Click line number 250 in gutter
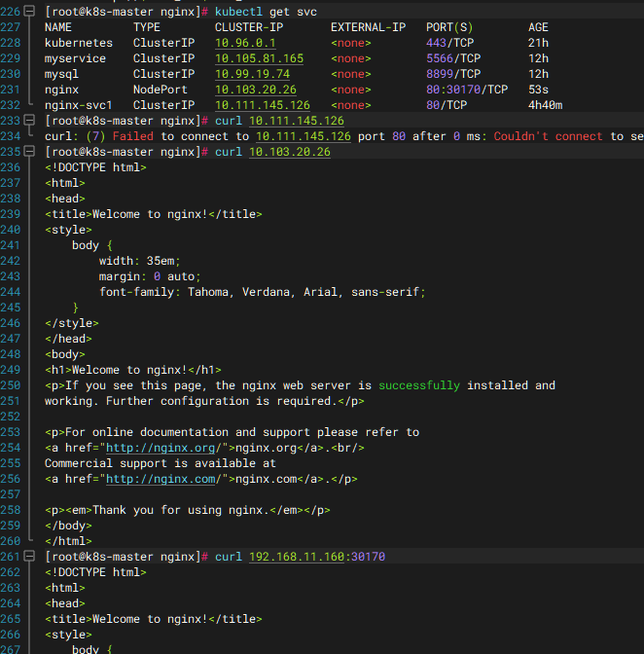644x654 pixels. pos(11,385)
